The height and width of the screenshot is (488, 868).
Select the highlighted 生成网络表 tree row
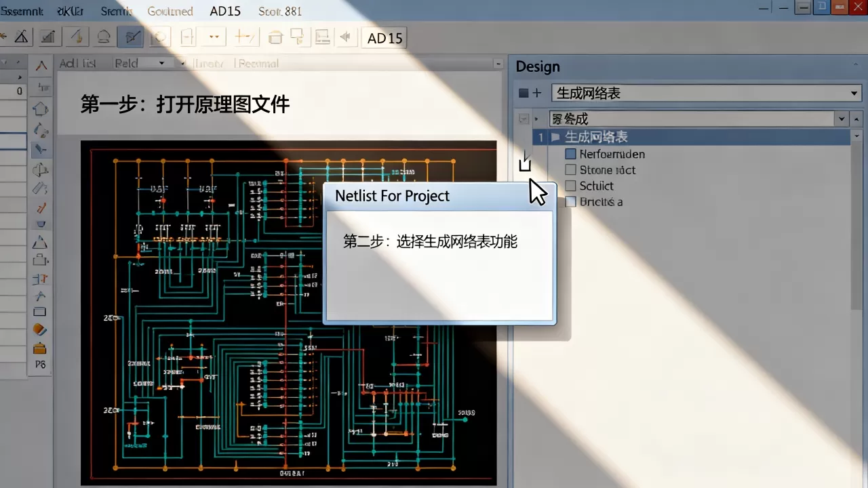[692, 137]
